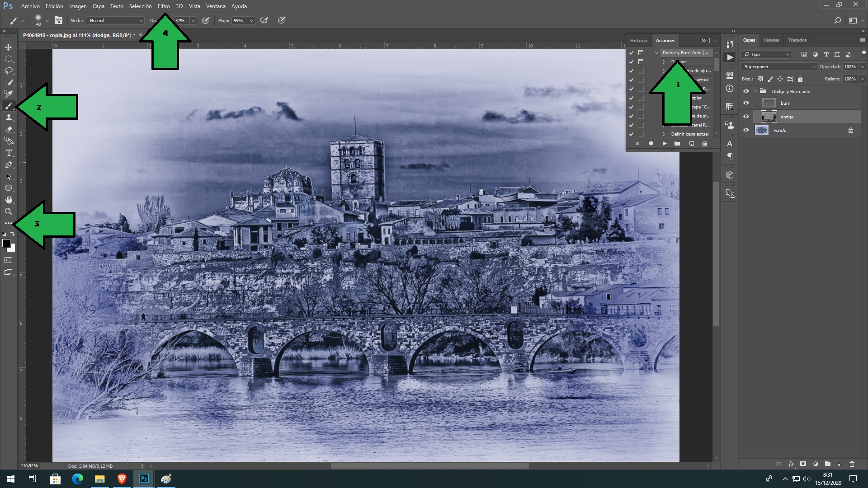The image size is (868, 488).
Task: Play the selected action
Action: click(x=664, y=144)
